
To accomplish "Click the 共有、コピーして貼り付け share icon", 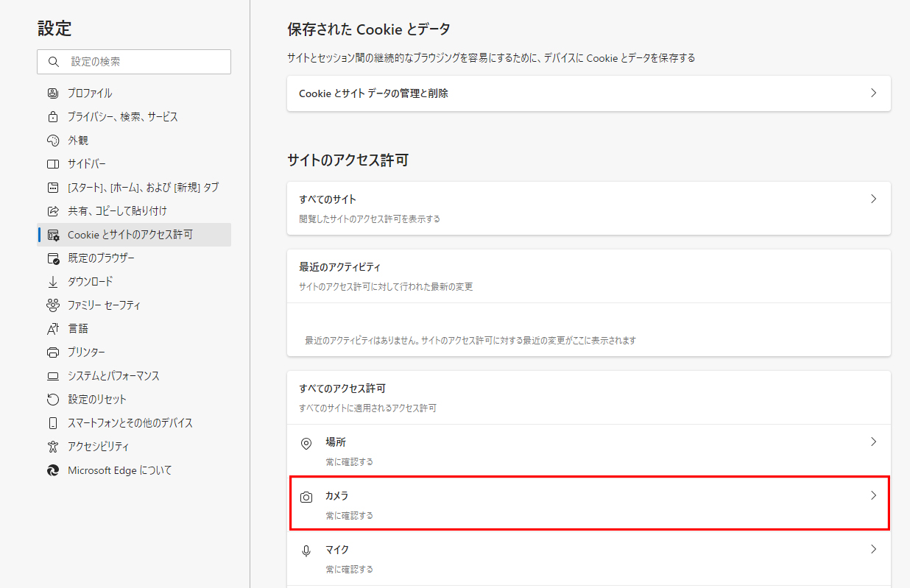I will [52, 211].
